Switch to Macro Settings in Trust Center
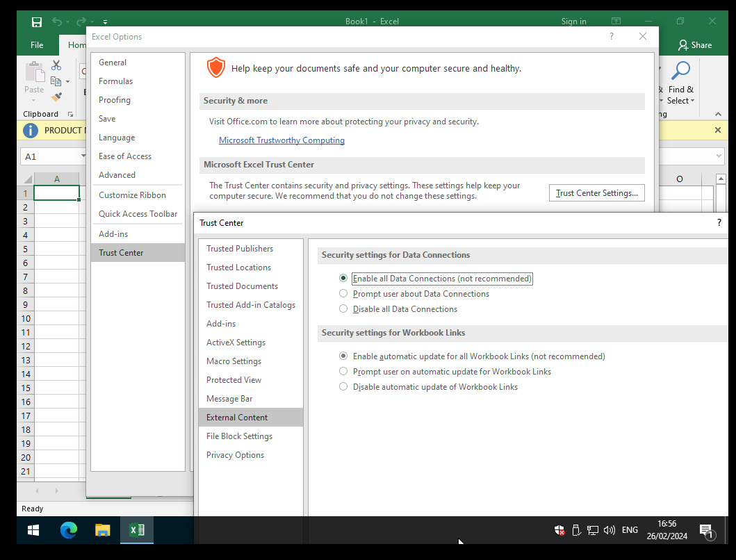Image resolution: width=736 pixels, height=560 pixels. click(234, 361)
